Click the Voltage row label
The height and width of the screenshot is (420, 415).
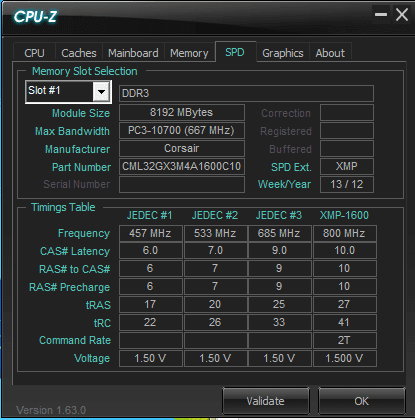[x=92, y=358]
